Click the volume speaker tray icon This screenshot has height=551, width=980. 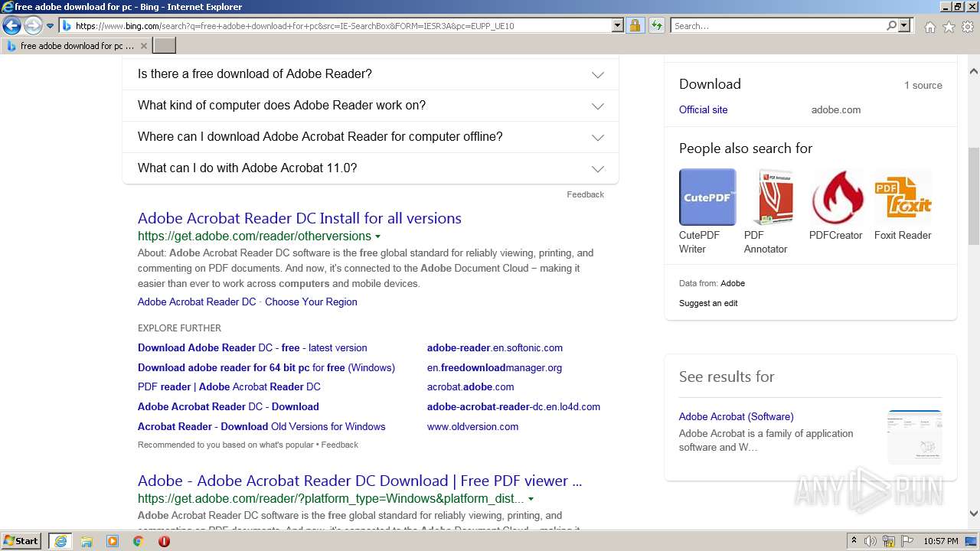pos(871,541)
